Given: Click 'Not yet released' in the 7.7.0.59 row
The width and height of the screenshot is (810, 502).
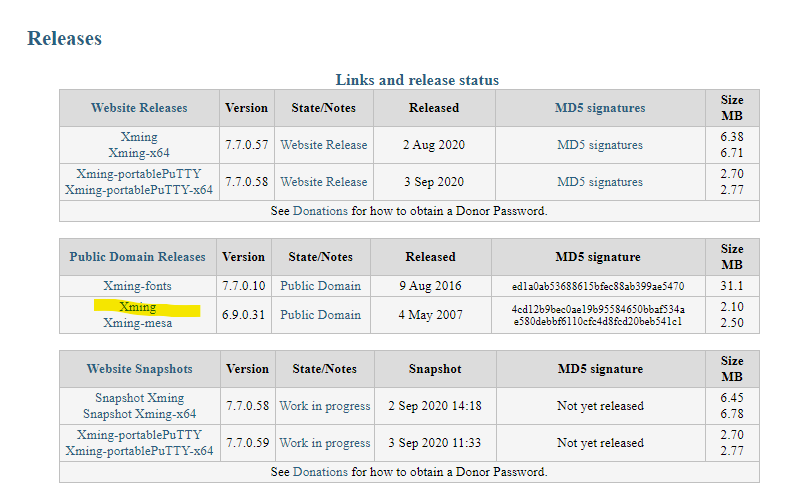Looking at the screenshot, I should point(600,443).
